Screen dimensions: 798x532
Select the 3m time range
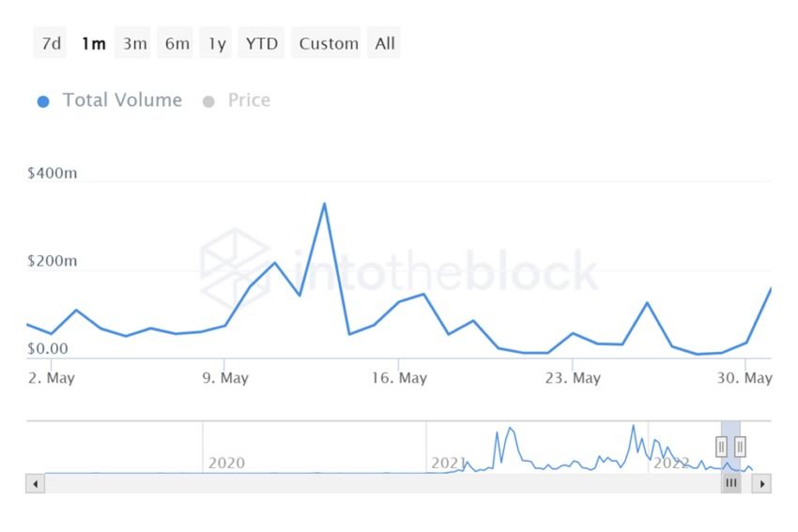(134, 43)
